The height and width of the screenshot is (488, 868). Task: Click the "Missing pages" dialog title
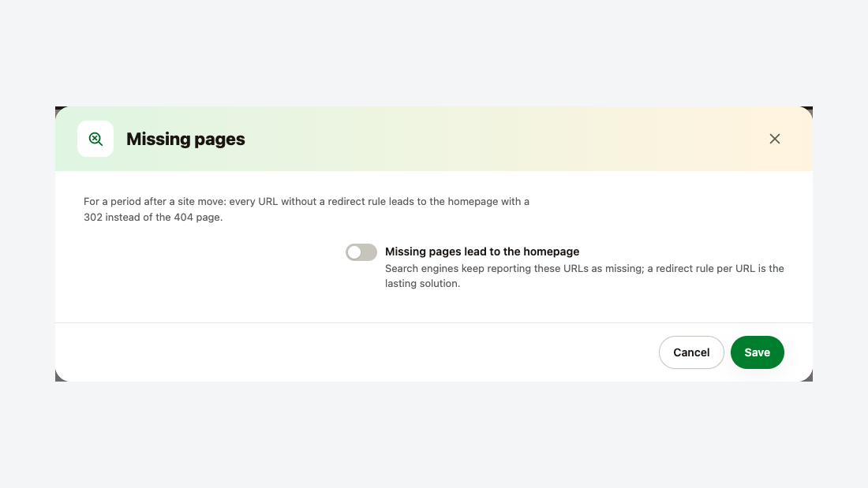(x=185, y=139)
